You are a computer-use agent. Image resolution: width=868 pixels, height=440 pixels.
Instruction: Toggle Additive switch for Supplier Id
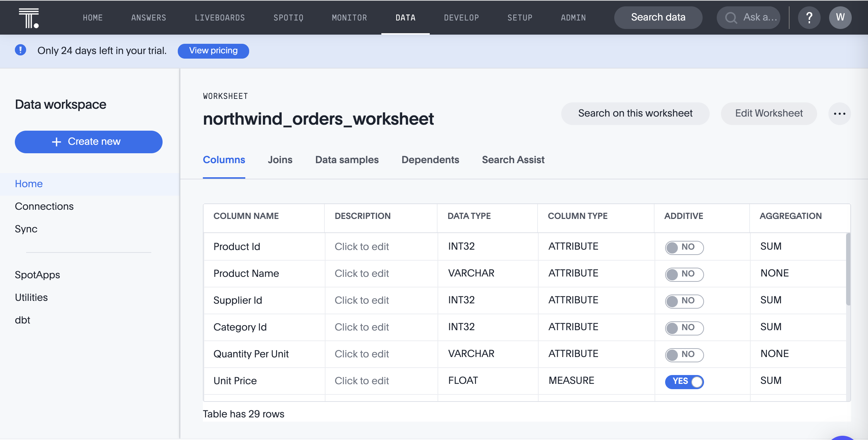684,301
